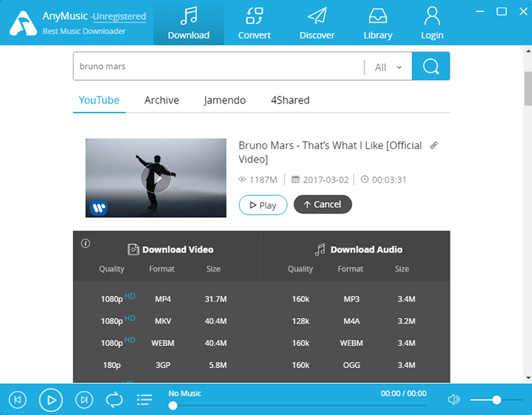The image size is (532, 415).
Task: Click the vertical scrollbar thumb
Action: tap(528, 88)
